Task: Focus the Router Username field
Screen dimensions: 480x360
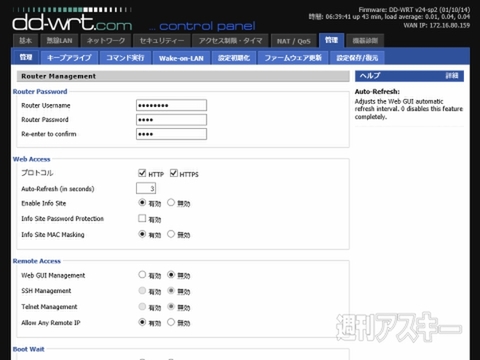Action: tap(171, 105)
